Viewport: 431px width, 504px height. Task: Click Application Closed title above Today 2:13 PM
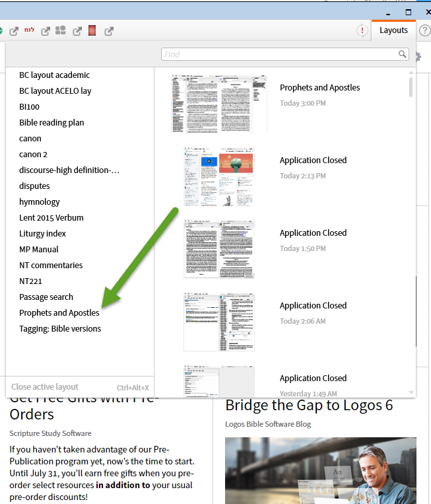click(313, 161)
